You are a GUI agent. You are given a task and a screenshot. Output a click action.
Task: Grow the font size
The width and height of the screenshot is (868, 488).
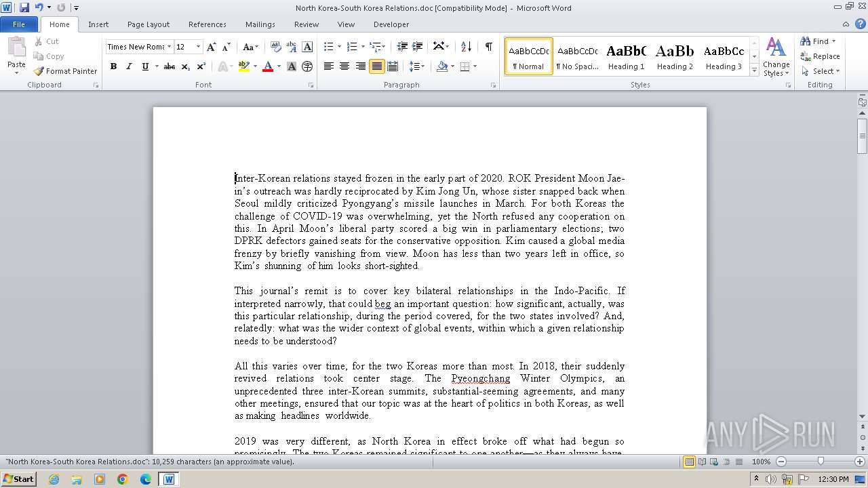pos(212,47)
